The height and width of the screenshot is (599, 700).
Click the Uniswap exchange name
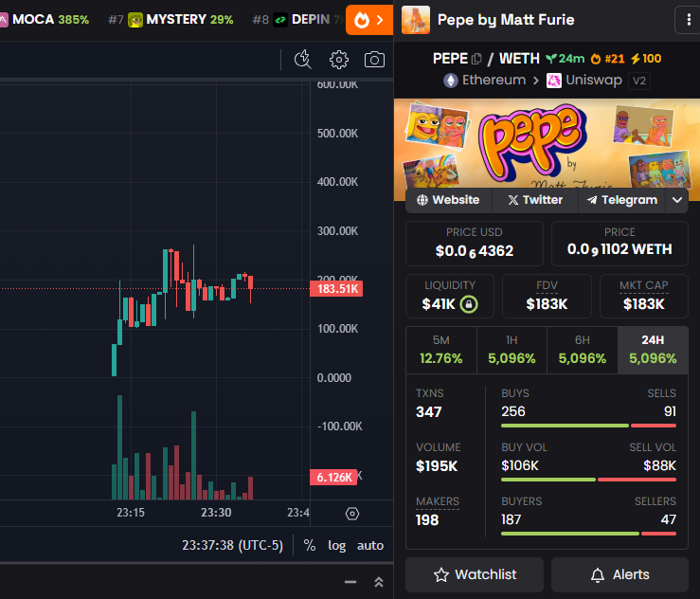(594, 81)
